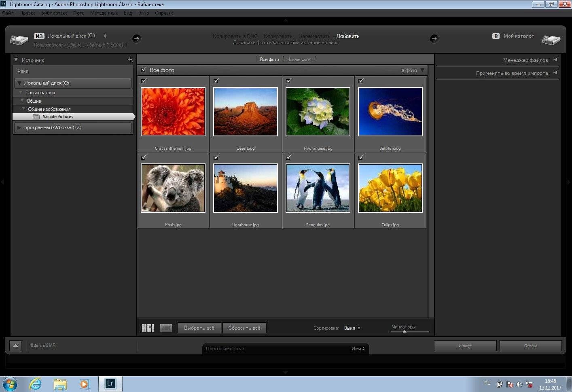Screen dimensions: 572x392
Task: Switch to grid view icon
Action: [148, 328]
